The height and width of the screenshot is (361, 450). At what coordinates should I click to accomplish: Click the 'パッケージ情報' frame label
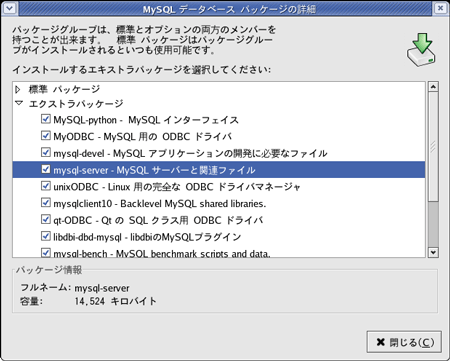(49, 270)
